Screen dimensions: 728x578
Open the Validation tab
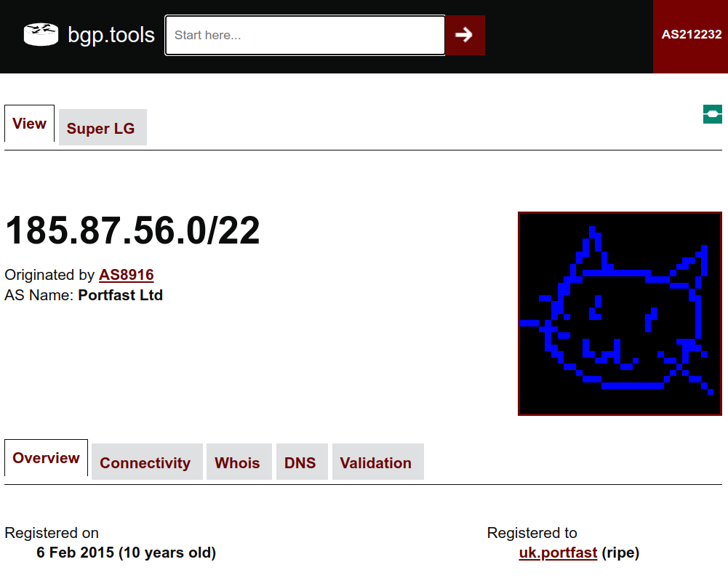[x=377, y=462]
